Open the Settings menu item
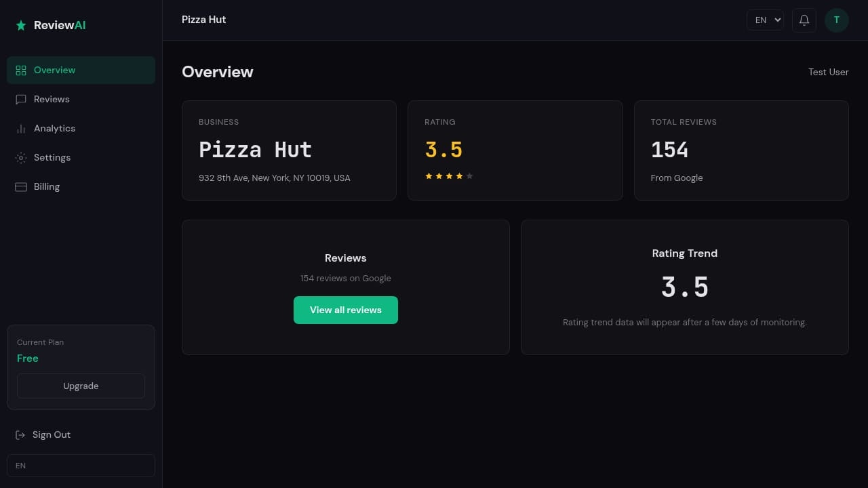 pos(81,158)
